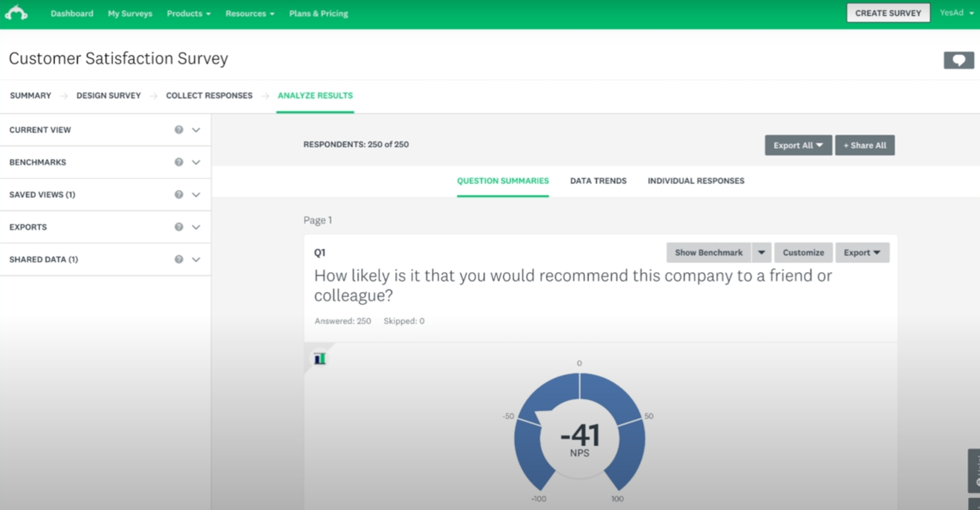Click the Page 1 label
This screenshot has height=510, width=980.
point(318,220)
